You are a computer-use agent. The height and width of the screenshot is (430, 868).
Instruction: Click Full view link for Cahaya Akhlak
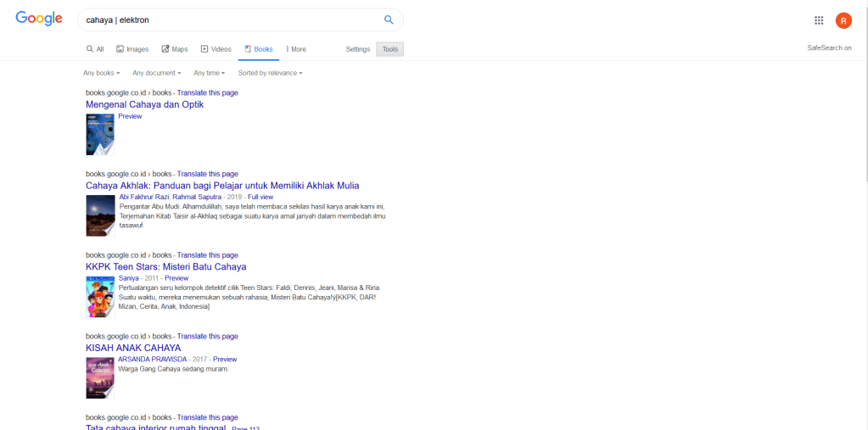[260, 197]
